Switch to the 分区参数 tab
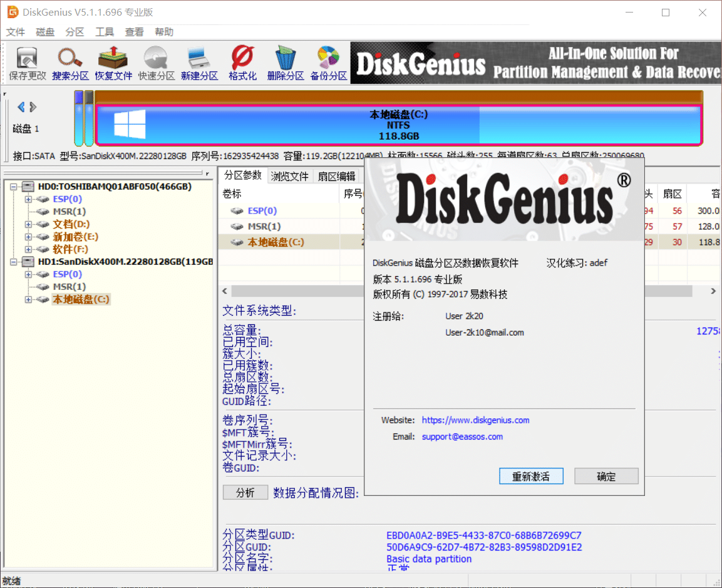 click(243, 175)
